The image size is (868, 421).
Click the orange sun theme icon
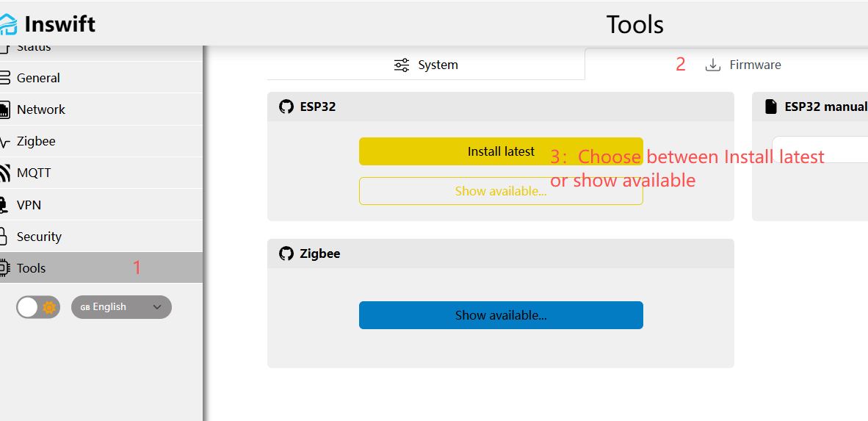click(x=49, y=307)
